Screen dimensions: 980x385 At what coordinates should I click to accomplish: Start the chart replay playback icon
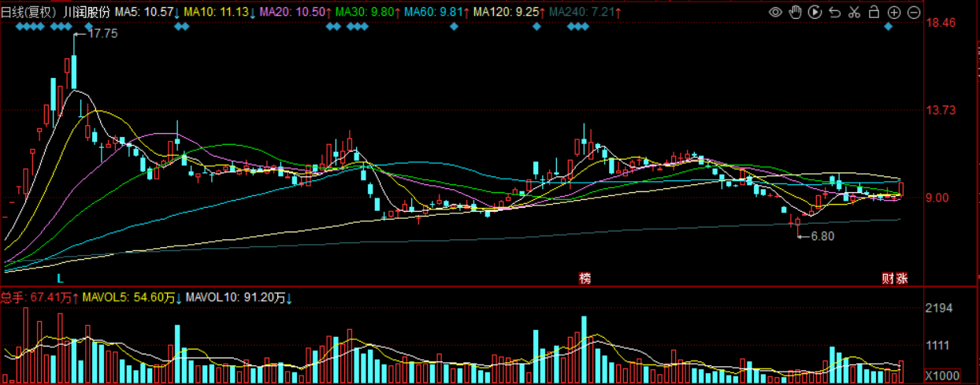pyautogui.click(x=815, y=13)
